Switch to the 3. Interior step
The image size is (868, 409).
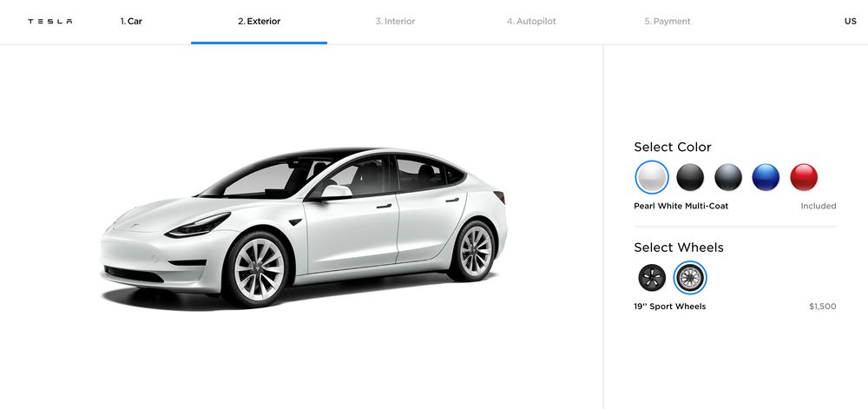click(395, 22)
